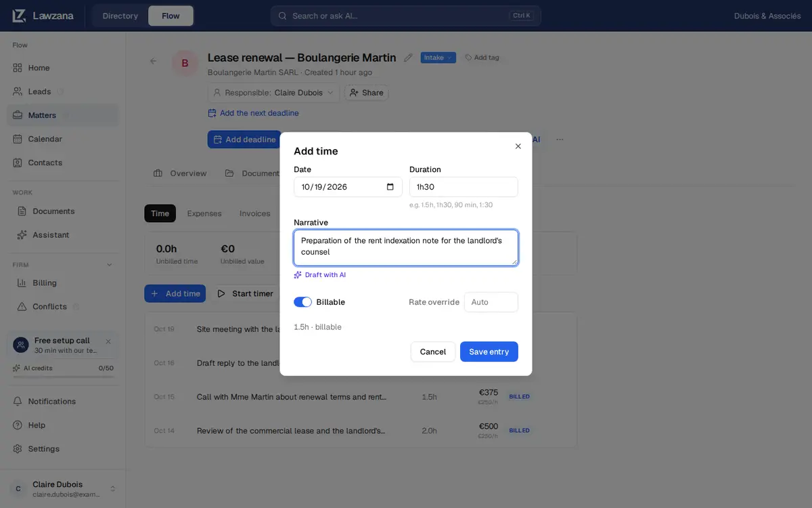
Task: Click the Rate override input
Action: 491,302
